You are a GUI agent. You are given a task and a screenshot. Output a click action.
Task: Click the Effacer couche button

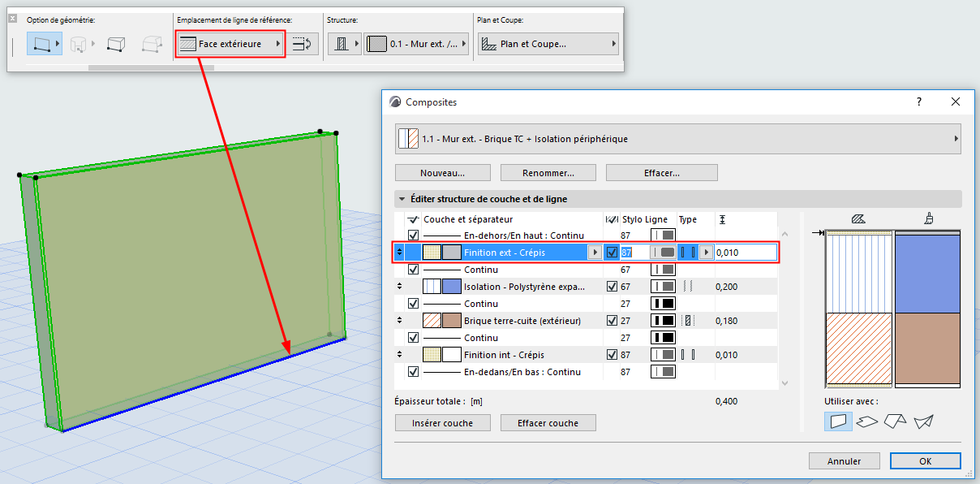pos(548,423)
